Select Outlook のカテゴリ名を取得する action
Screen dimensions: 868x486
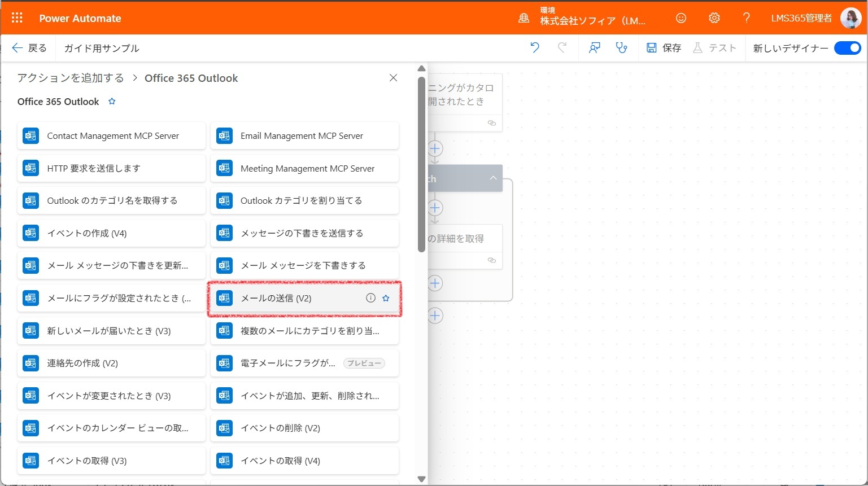(111, 200)
